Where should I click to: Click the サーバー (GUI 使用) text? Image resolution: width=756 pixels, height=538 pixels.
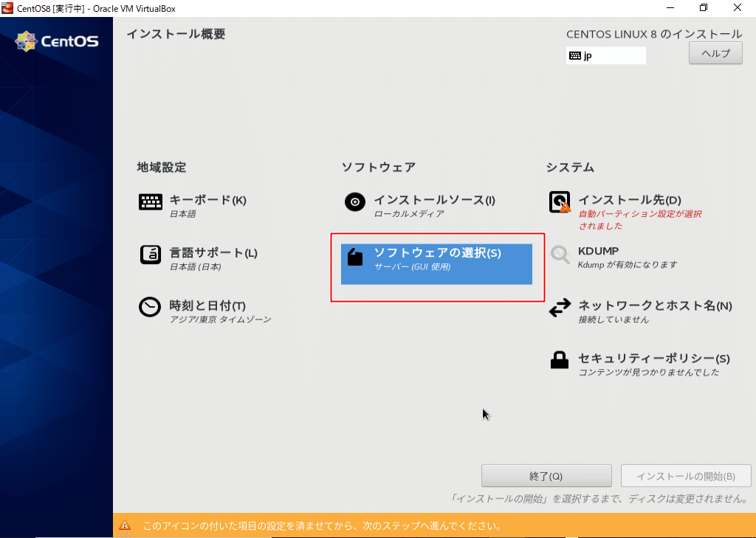click(412, 266)
